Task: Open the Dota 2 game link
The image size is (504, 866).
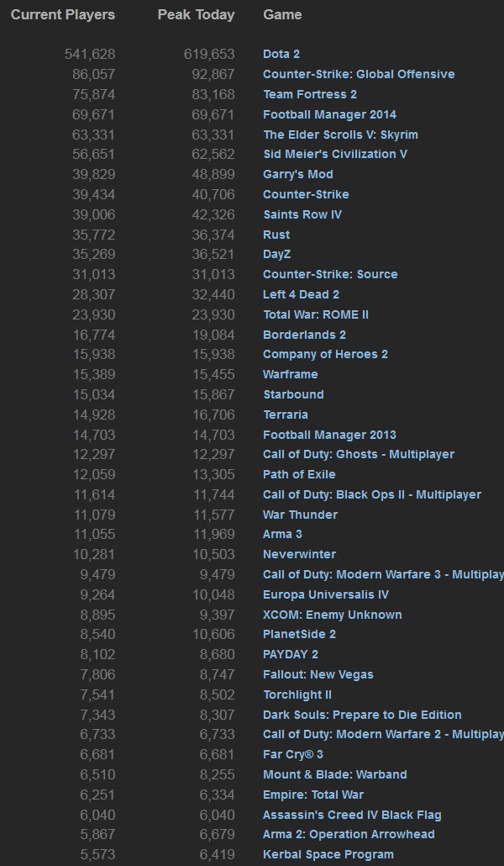Action: coord(281,54)
